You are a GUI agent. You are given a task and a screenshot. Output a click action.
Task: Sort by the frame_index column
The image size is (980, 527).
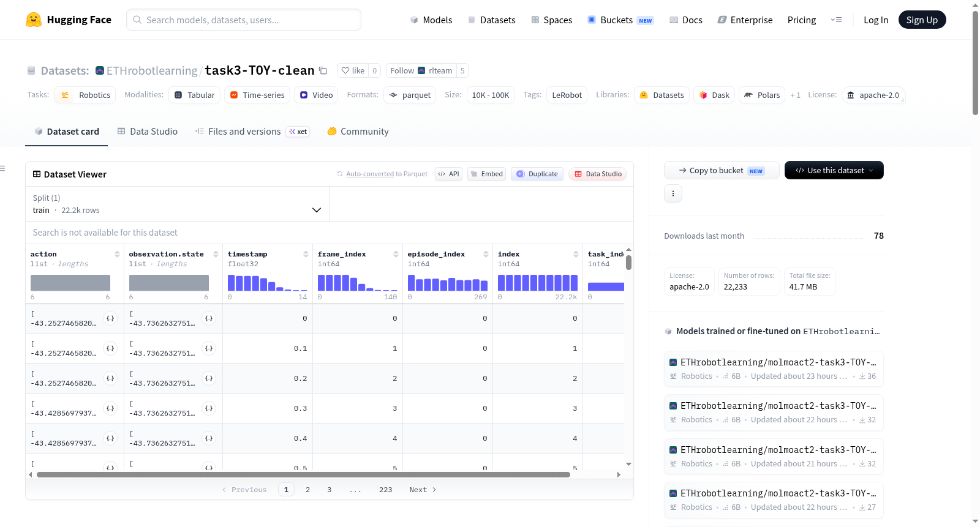coord(396,254)
